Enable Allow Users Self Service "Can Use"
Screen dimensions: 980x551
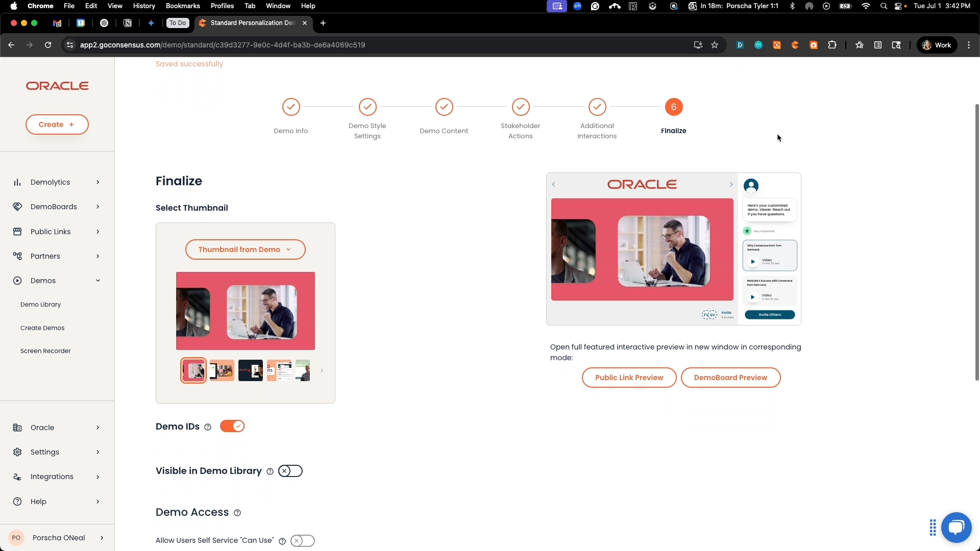pyautogui.click(x=302, y=540)
